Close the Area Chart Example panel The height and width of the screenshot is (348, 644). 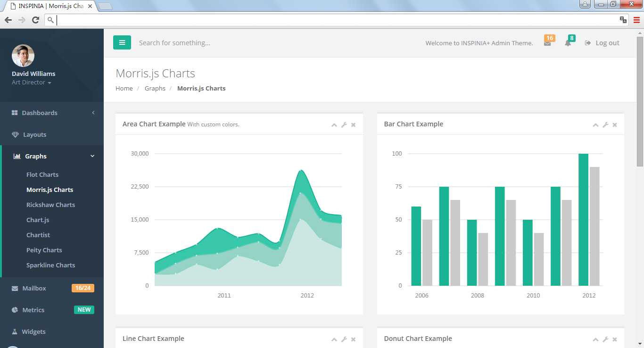click(353, 125)
